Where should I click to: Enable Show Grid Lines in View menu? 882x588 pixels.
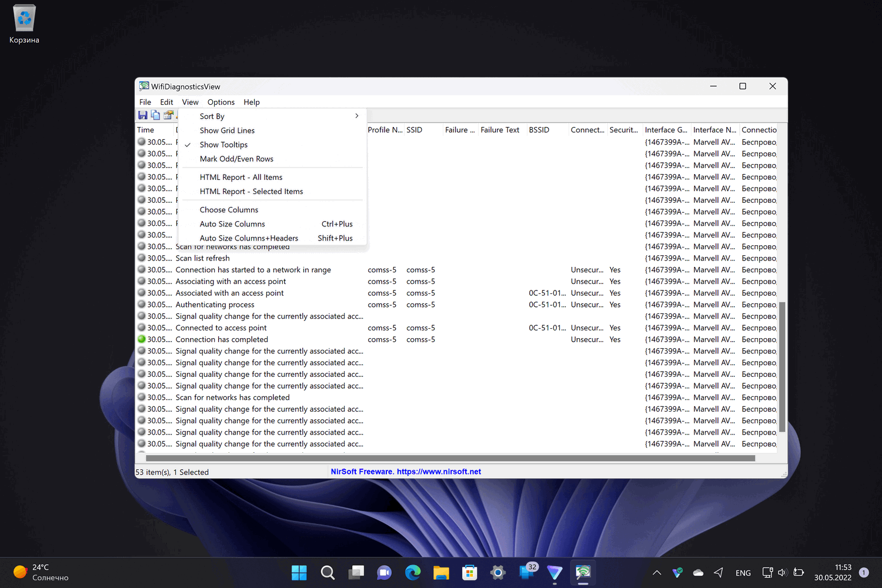pyautogui.click(x=227, y=131)
